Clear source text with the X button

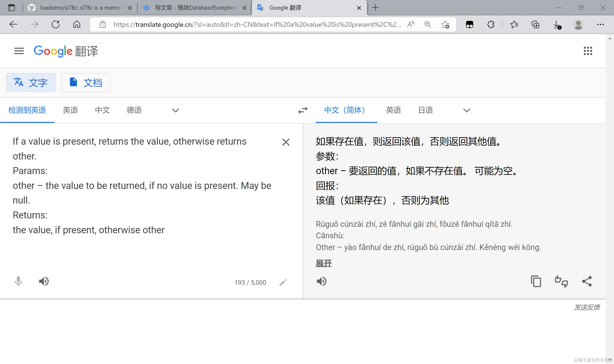tap(286, 142)
